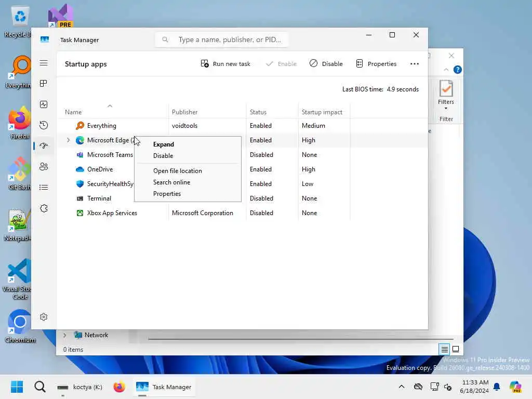This screenshot has width=532, height=399.
Task: Click the OneDrive cloud icon
Action: tap(79, 169)
